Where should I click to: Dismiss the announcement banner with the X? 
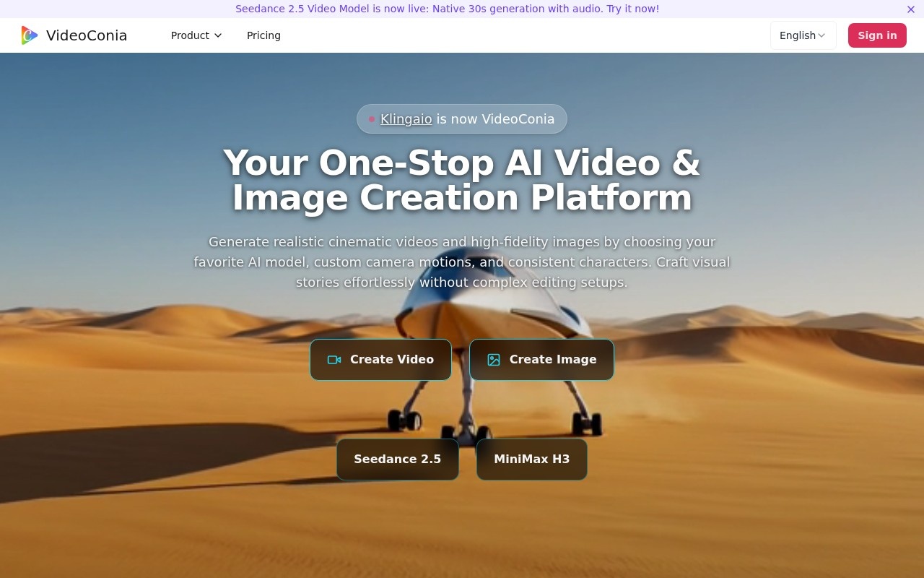click(910, 9)
